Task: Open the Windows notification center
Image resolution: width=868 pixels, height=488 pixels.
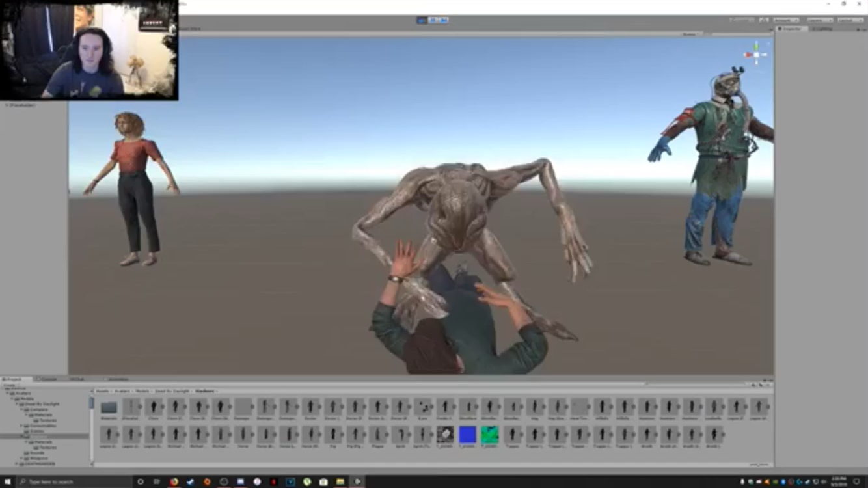Action: [856, 481]
